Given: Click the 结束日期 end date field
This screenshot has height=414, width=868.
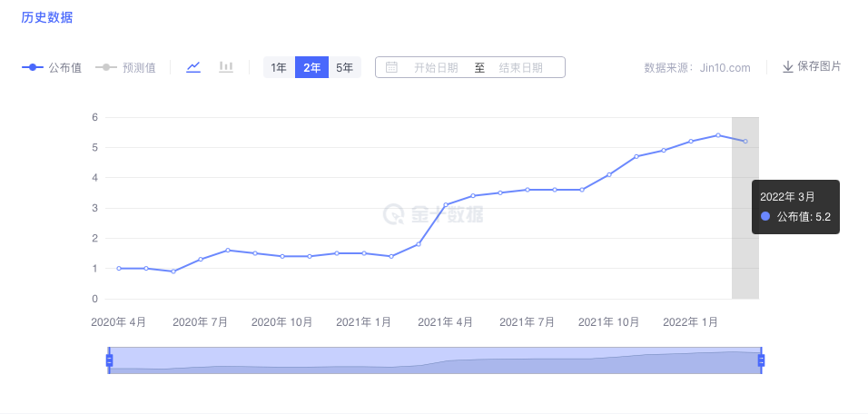Looking at the screenshot, I should 521,68.
